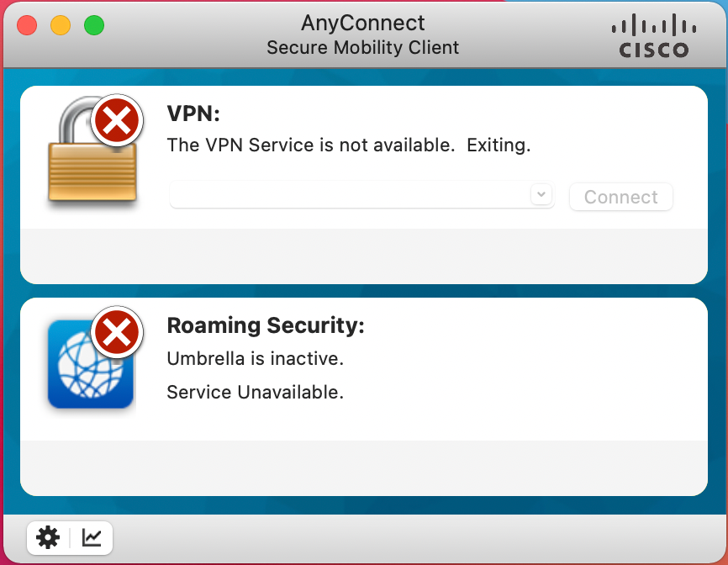
Task: Click the Cisco logo
Action: coord(654,36)
